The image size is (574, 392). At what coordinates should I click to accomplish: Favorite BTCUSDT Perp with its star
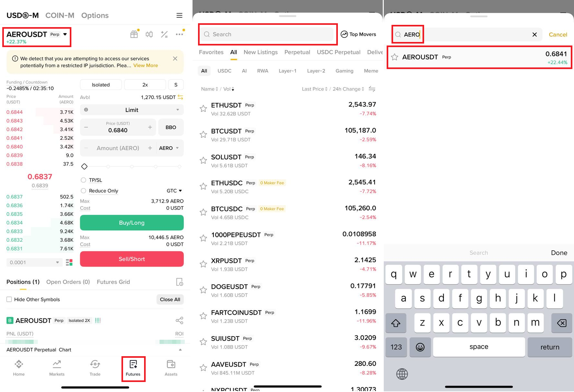click(x=203, y=135)
